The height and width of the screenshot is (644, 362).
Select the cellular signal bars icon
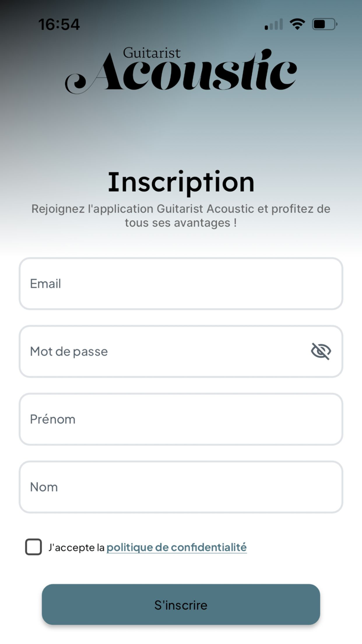[273, 24]
